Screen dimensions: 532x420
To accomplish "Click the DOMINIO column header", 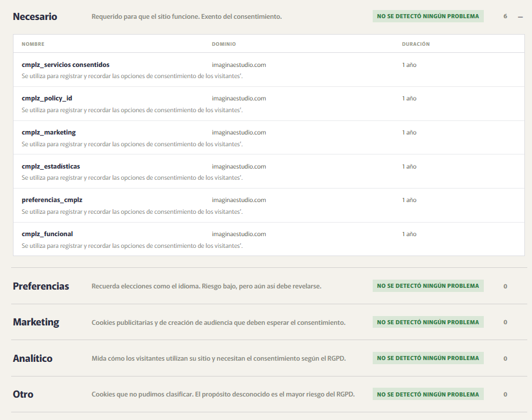I will (223, 44).
